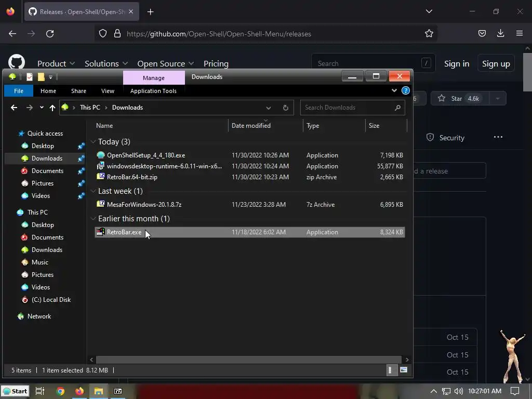
Task: Select the Manage contextual tab
Action: [154, 78]
